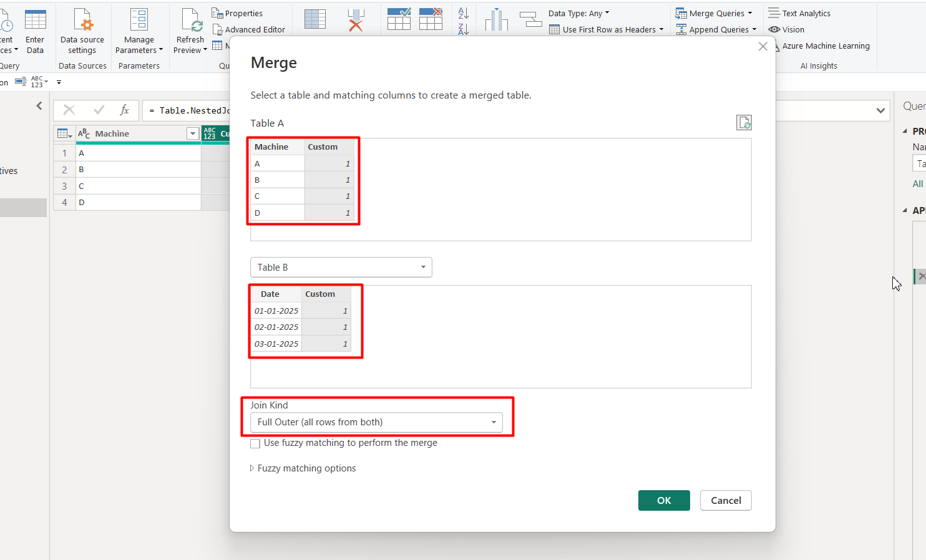The height and width of the screenshot is (560, 926).
Task: Open the Table B selection dropdown
Action: point(341,268)
